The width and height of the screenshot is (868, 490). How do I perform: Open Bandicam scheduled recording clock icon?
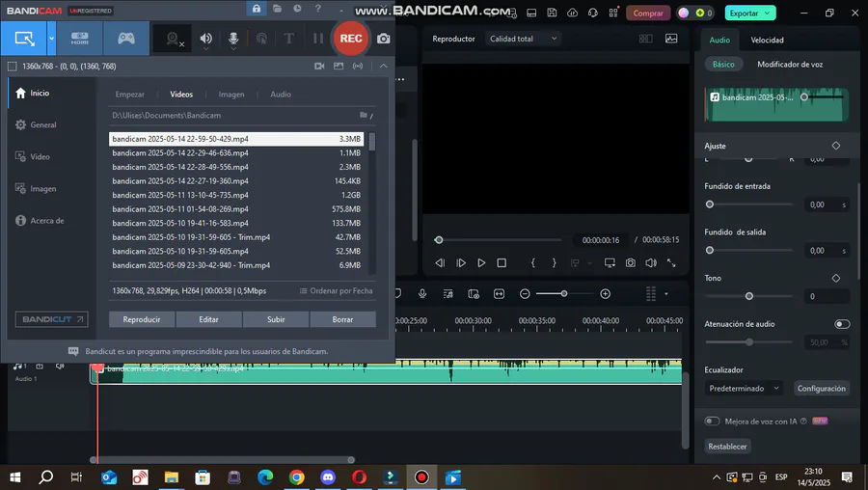click(x=298, y=9)
